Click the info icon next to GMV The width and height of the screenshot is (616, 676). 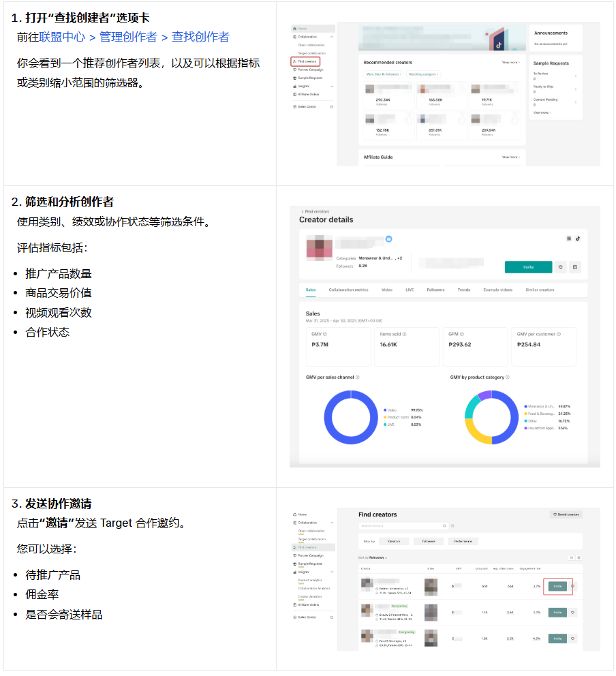[x=324, y=334]
